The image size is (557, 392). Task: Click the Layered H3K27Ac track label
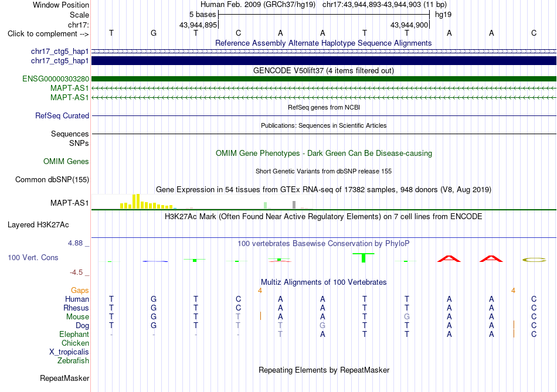click(x=38, y=225)
